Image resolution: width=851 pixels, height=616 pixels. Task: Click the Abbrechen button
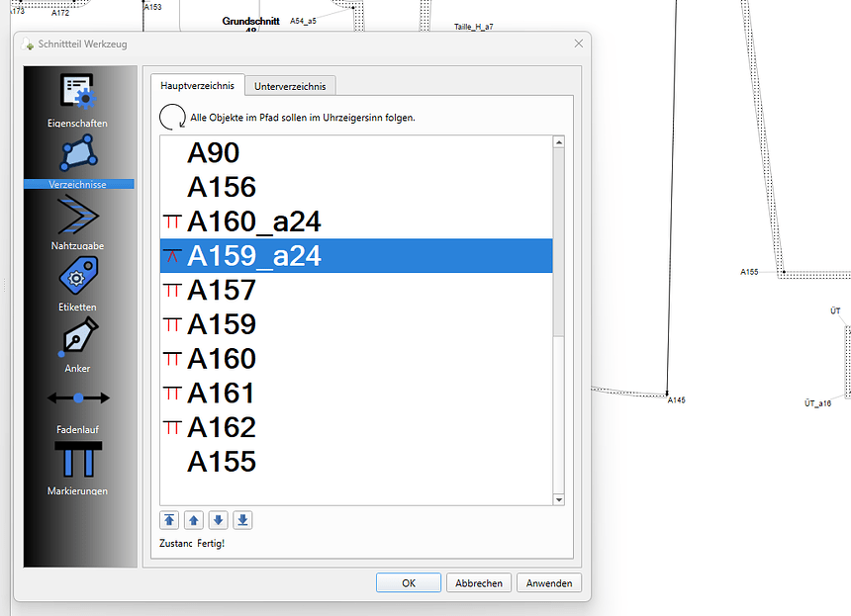pos(479,583)
